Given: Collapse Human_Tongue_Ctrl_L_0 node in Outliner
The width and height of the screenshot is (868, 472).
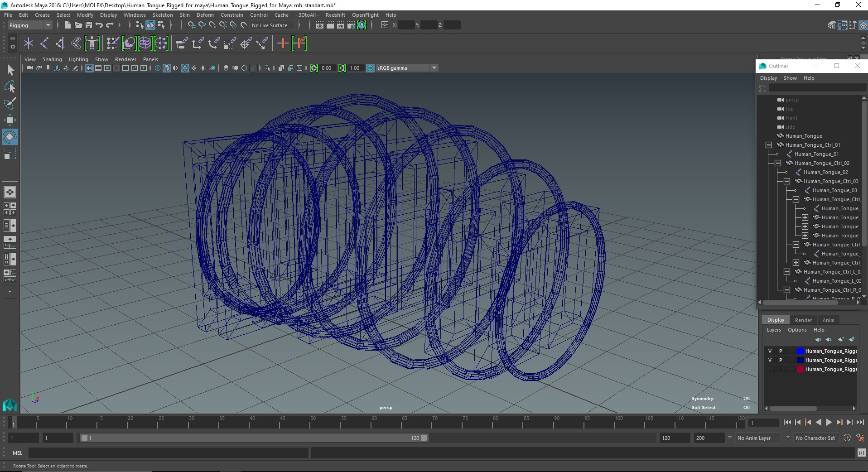Looking at the screenshot, I should 787,272.
